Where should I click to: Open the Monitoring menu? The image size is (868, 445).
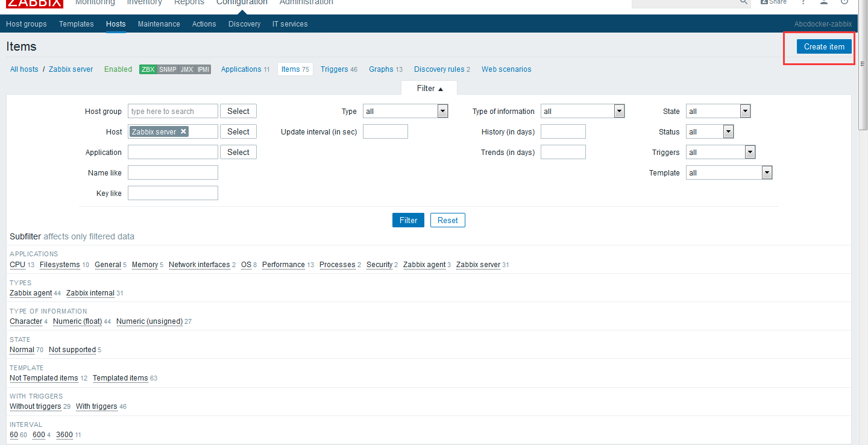pos(95,2)
